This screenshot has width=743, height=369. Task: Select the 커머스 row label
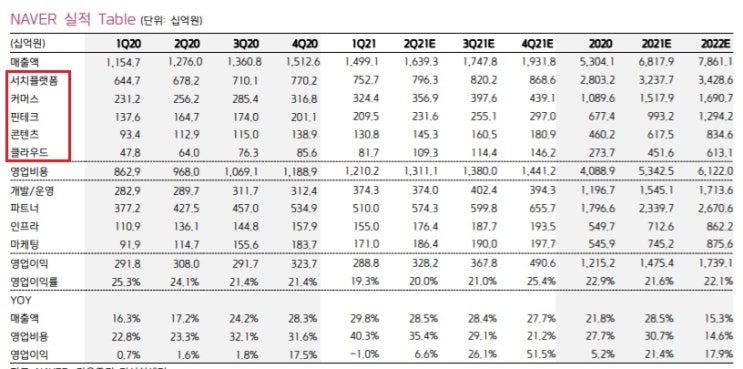coord(25,99)
